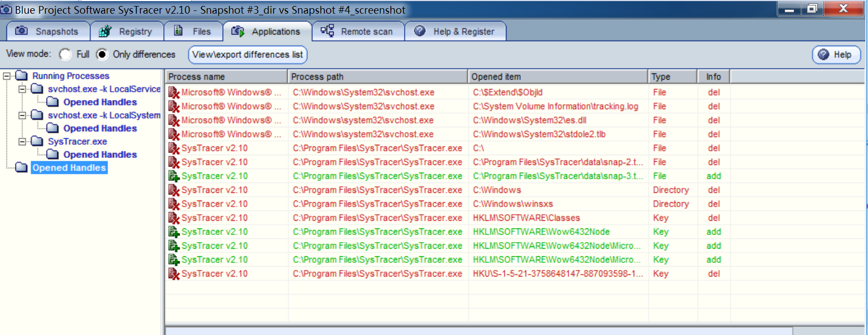
Task: Click the deleted icon on the stdole2.tlb row
Action: click(174, 134)
